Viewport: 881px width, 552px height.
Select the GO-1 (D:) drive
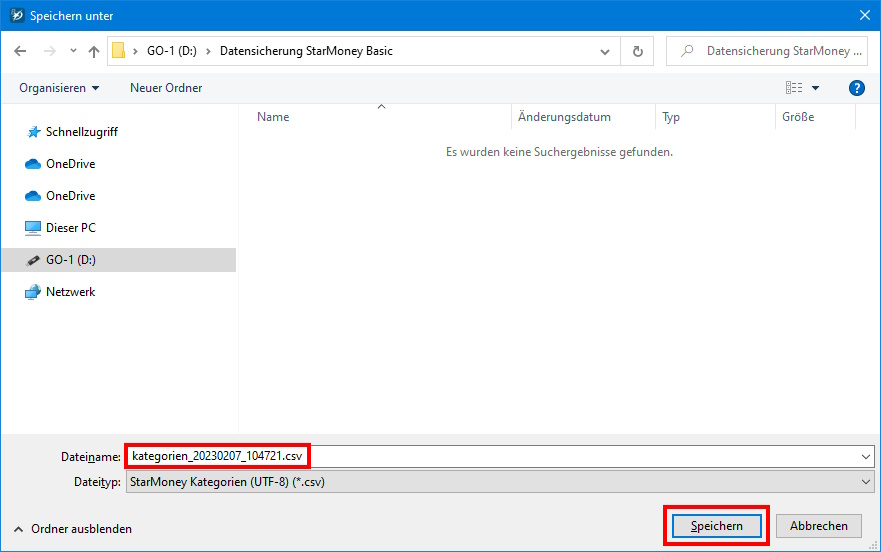pos(70,260)
